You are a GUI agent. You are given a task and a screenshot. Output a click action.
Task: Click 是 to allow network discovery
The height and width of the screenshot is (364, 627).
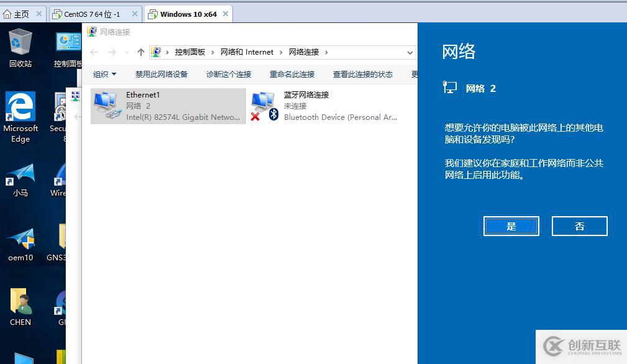coord(511,225)
